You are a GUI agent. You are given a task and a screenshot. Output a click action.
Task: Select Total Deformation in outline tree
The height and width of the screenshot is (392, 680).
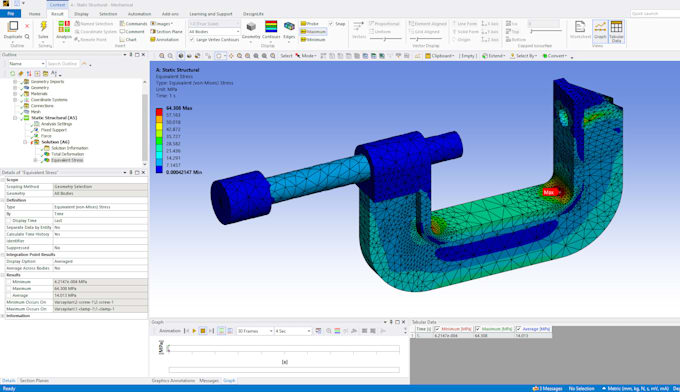point(67,154)
